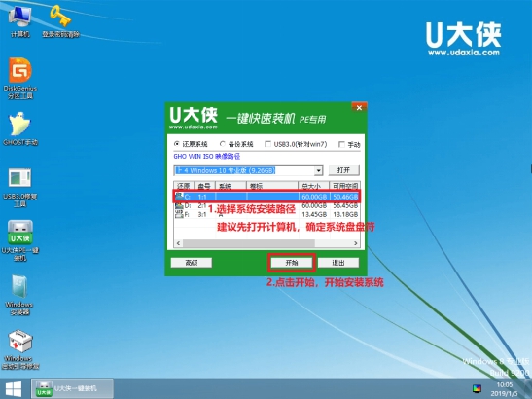Screen dimensions: 532x399
Task: Click the Windows Start button
Action: coord(14,389)
